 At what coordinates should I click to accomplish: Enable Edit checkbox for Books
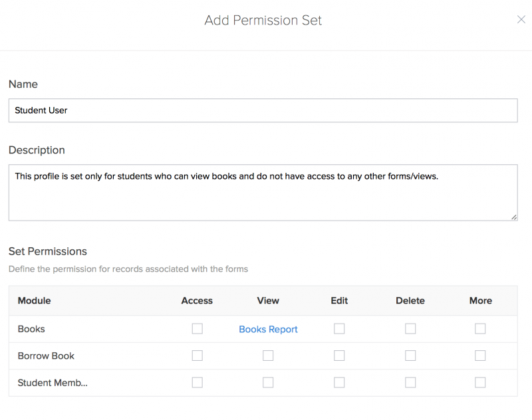coord(339,329)
